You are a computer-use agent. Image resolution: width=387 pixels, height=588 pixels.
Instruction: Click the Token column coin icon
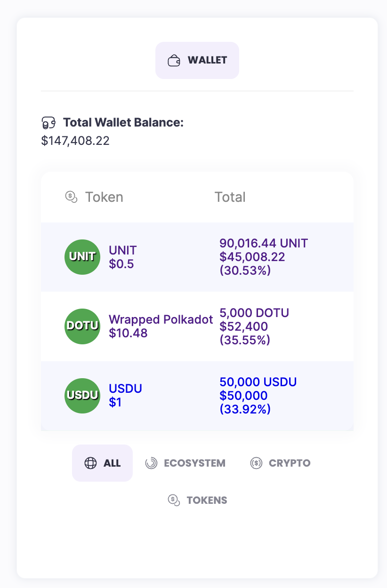(71, 197)
